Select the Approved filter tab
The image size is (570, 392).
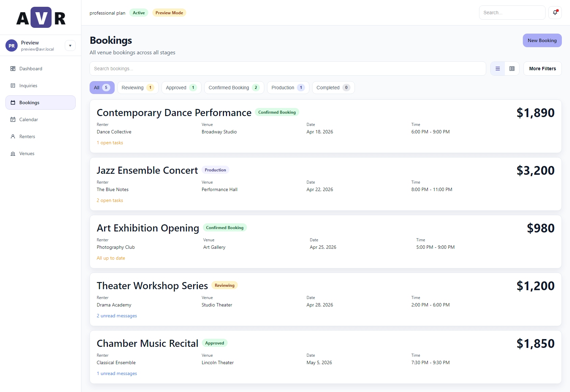click(x=181, y=88)
